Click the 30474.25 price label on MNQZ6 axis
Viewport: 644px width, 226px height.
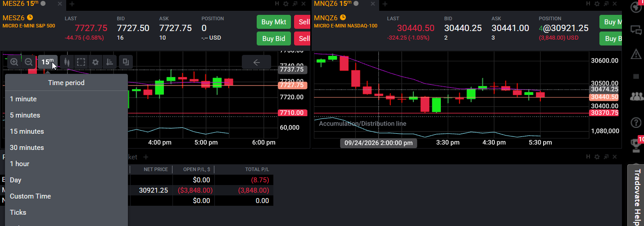[604, 89]
